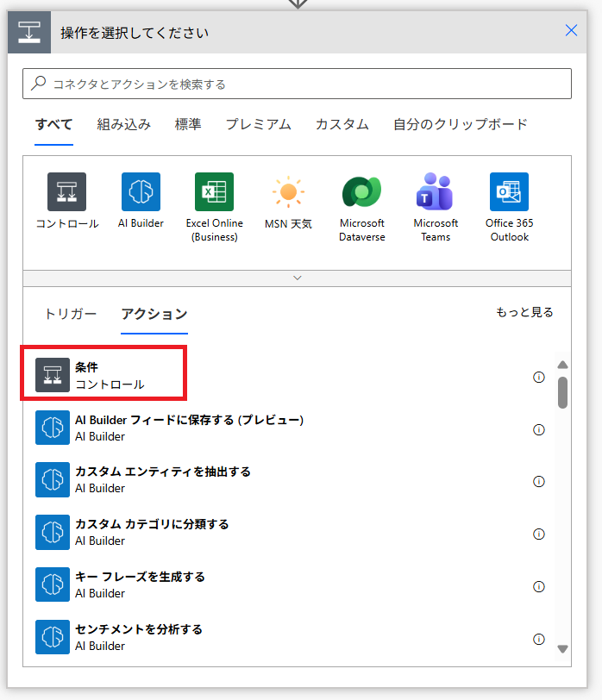Select the AI Builder connector icon
Screen dimensions: 602x700
point(141,192)
